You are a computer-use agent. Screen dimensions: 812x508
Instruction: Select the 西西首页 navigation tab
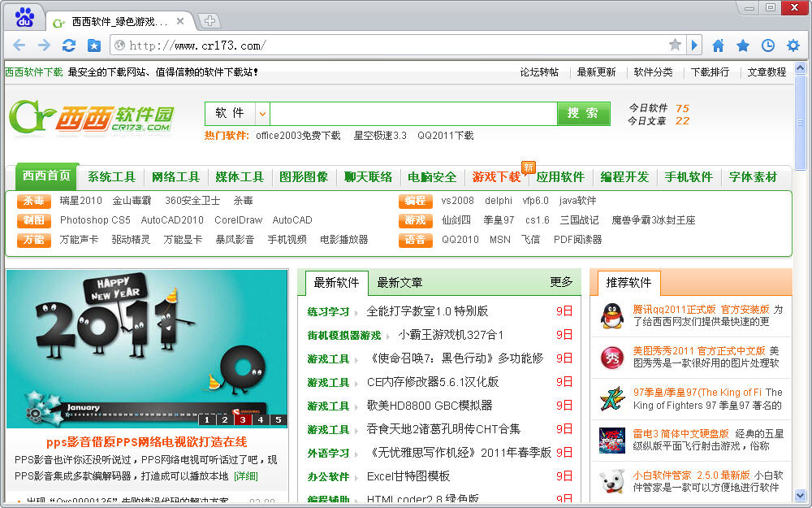pos(46,176)
